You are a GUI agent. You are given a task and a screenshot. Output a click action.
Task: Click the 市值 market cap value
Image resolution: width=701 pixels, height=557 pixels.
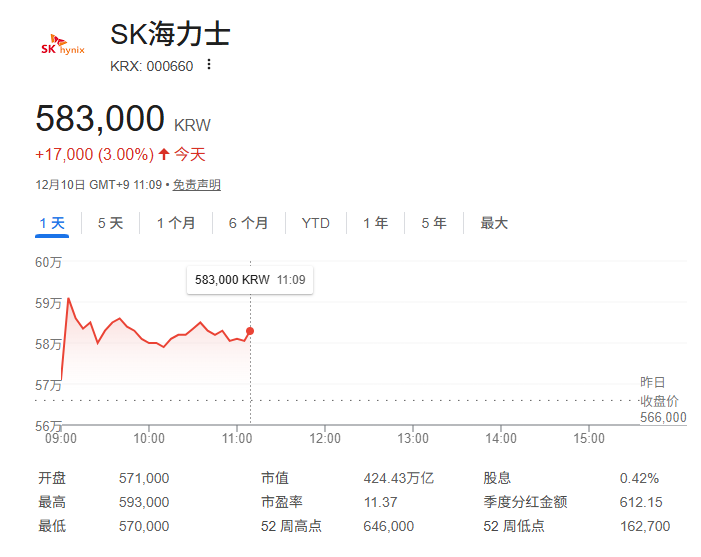click(399, 478)
